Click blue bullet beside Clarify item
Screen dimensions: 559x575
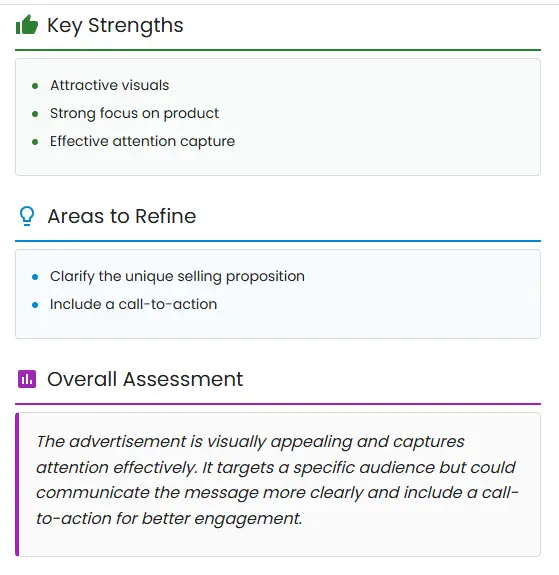coord(35,277)
